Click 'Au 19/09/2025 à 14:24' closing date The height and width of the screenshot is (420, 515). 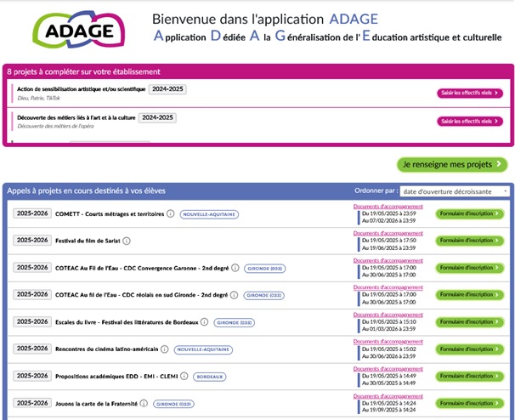389,410
